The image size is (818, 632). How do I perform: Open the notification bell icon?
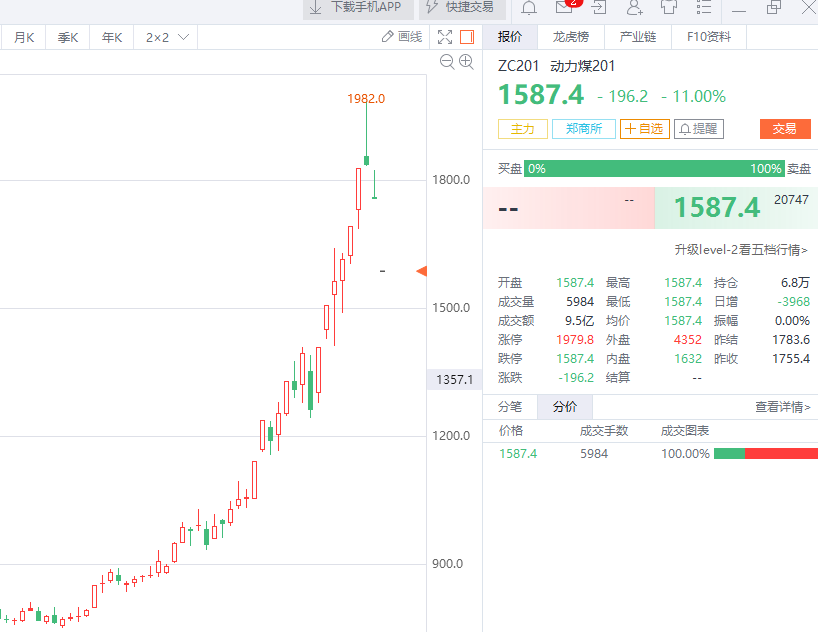click(x=529, y=8)
